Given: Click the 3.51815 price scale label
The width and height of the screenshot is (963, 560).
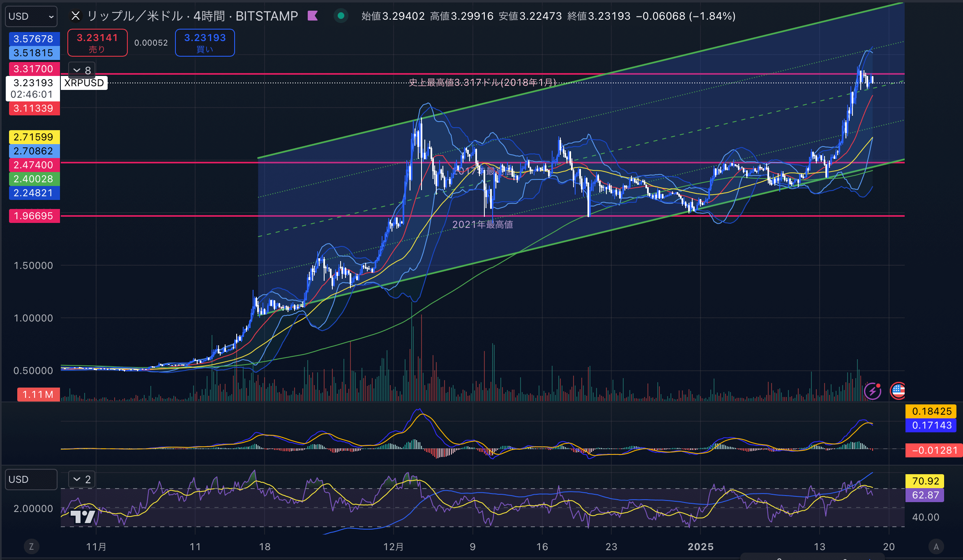Looking at the screenshot, I should pyautogui.click(x=35, y=53).
